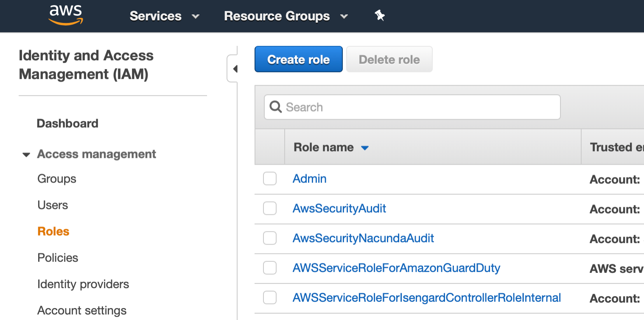Open the AWSServiceRoleForIsengardControllerRoleInternal role

click(x=426, y=298)
